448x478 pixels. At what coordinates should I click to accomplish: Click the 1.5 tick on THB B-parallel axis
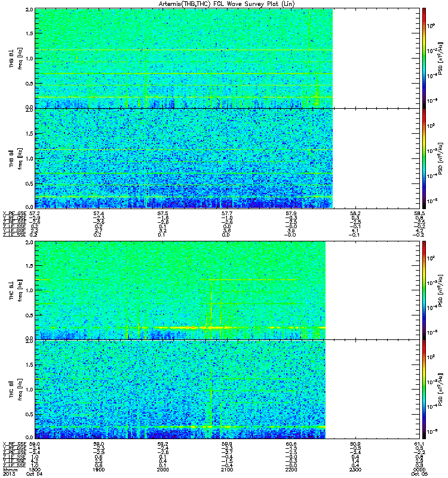coord(29,133)
